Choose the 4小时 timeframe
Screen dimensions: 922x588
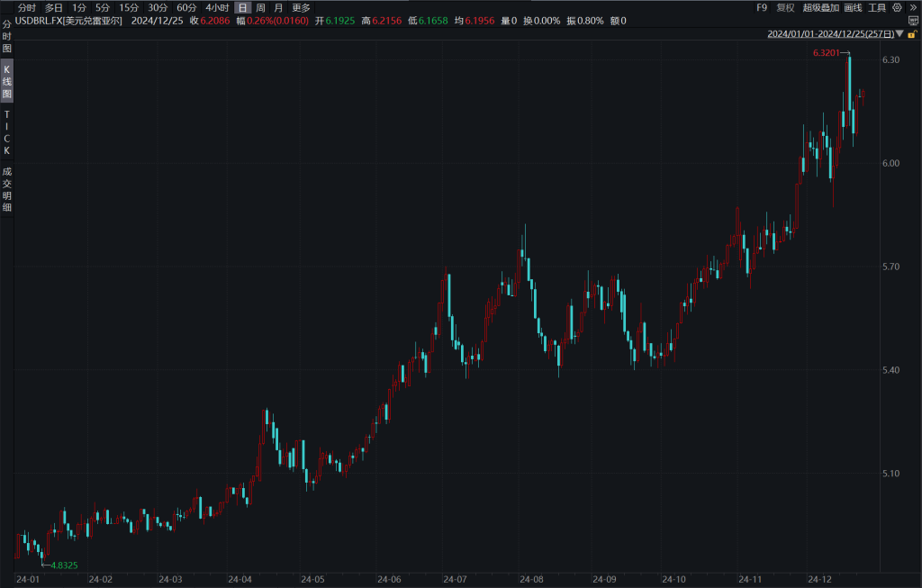pyautogui.click(x=217, y=7)
